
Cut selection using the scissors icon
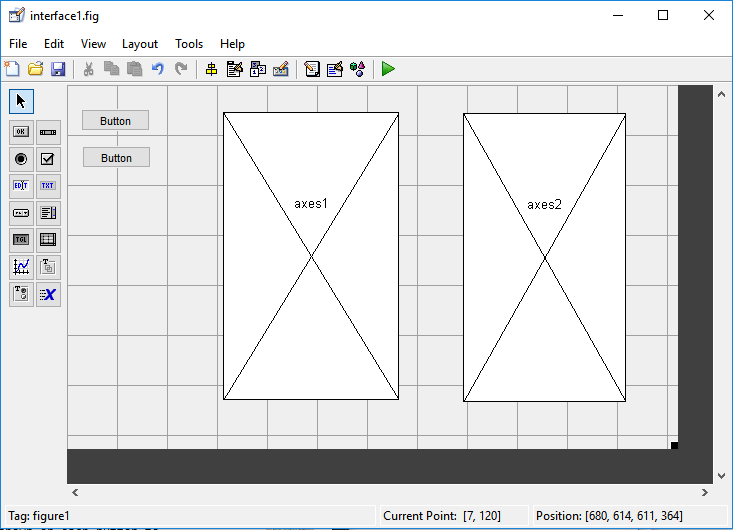tap(88, 69)
